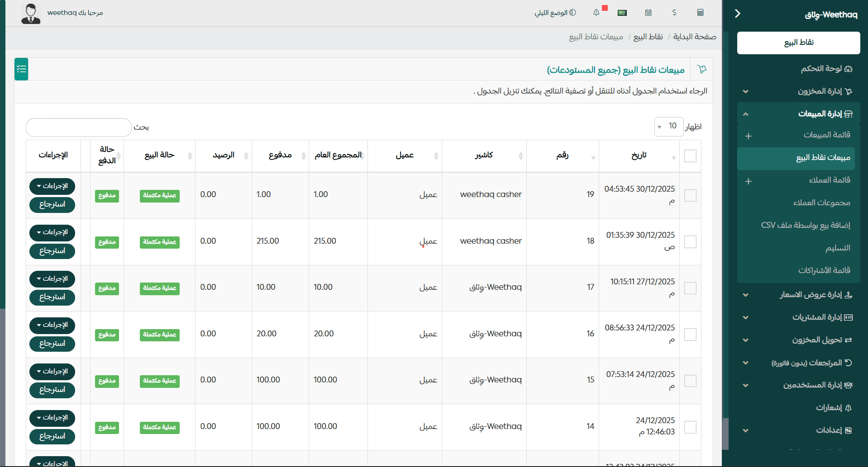The width and height of the screenshot is (868, 467).
Task: Open notifications via the bell icon with red badge
Action: point(596,13)
